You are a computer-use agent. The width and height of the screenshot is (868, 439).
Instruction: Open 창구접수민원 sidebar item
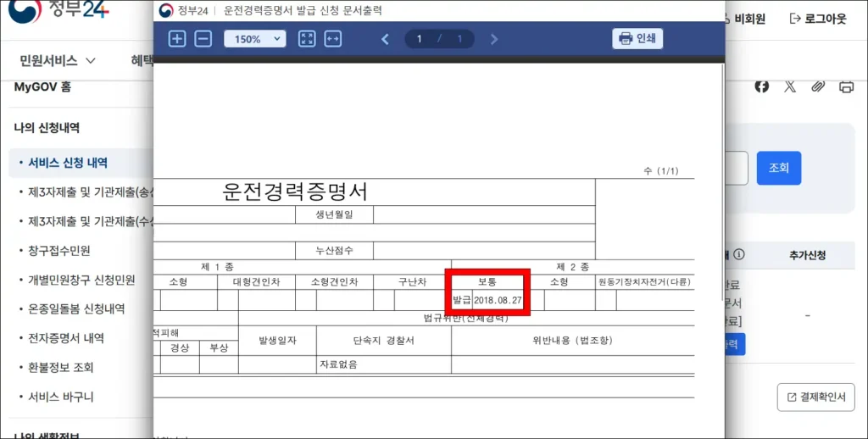click(59, 251)
